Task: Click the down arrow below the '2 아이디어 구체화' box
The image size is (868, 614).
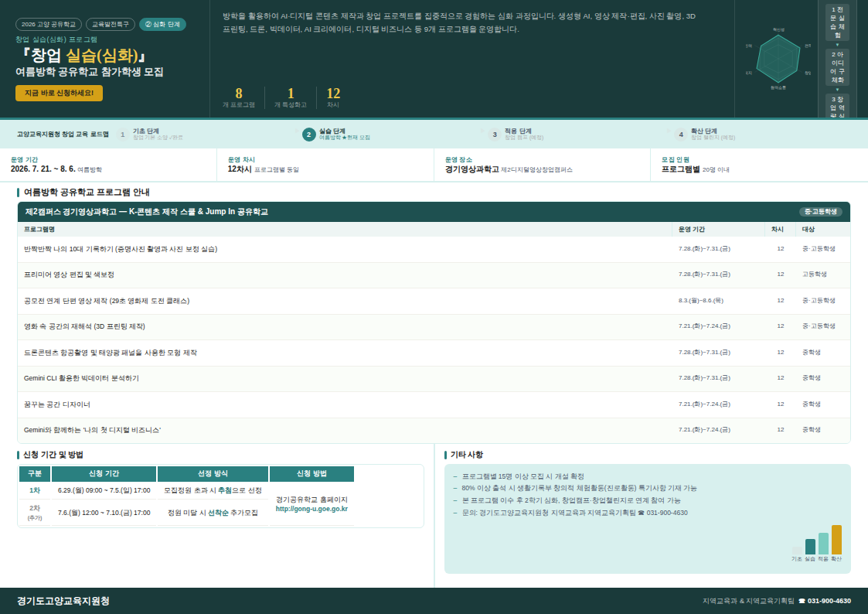Action: coord(837,90)
